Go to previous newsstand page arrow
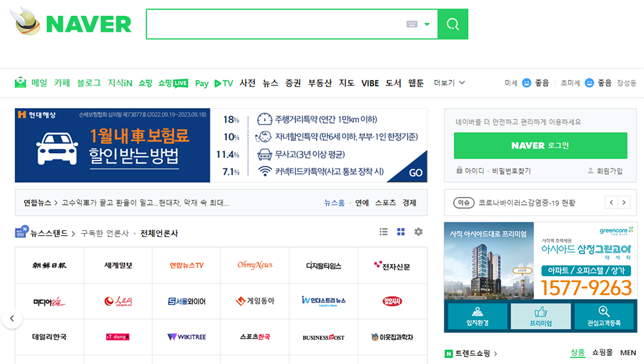644x364 pixels. click(12, 318)
